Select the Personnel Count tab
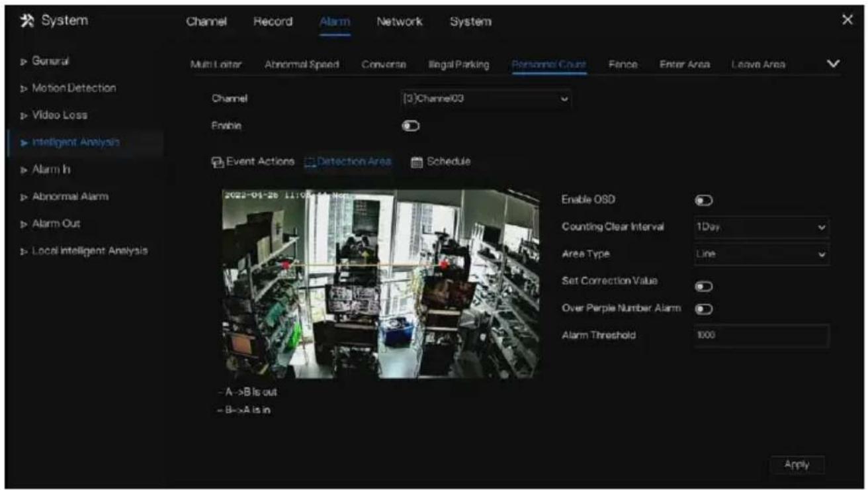Viewport: 868px width, 490px height. point(549,64)
